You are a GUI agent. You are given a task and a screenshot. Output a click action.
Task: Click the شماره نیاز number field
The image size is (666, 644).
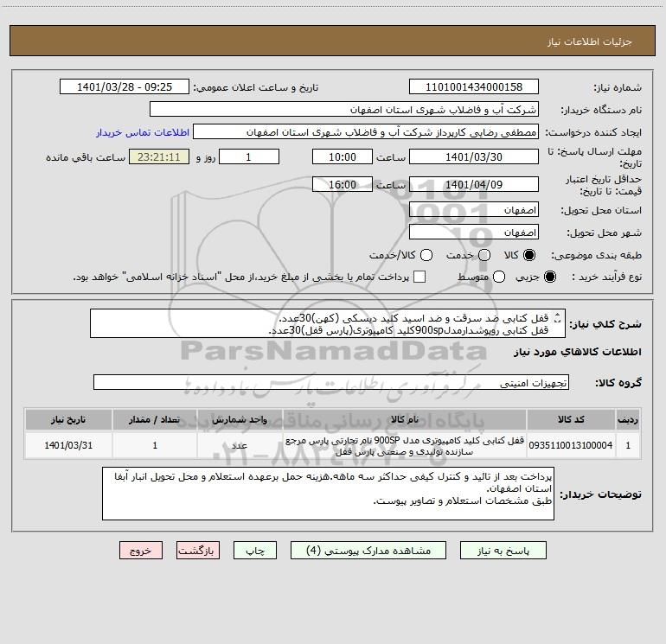click(474, 87)
